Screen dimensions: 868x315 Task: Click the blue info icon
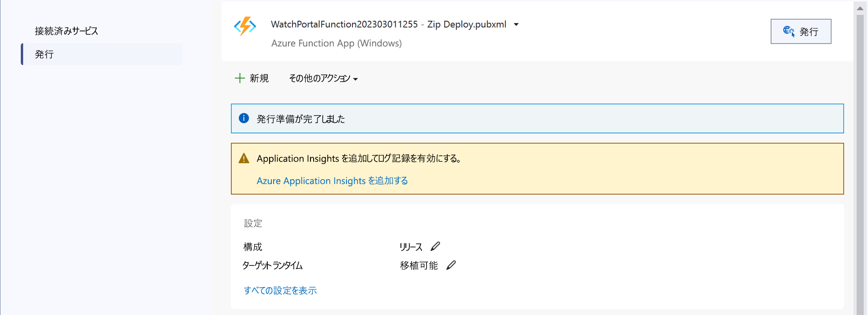click(244, 118)
